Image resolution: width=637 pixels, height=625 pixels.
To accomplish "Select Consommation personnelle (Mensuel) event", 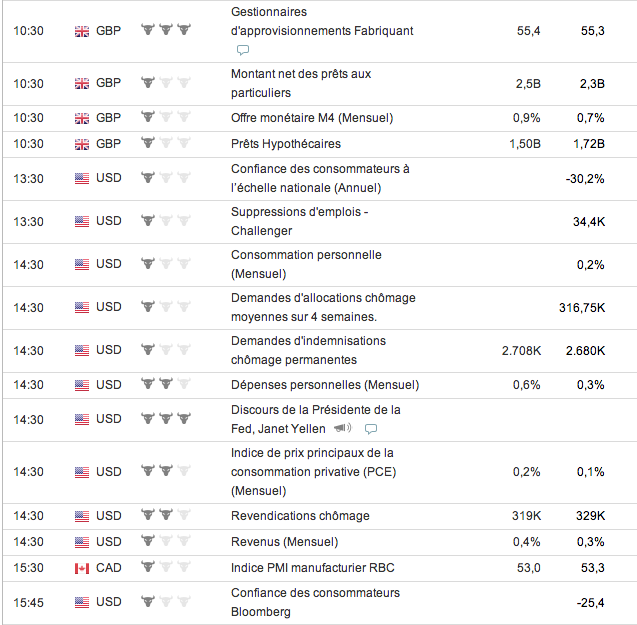I will tap(306, 264).
